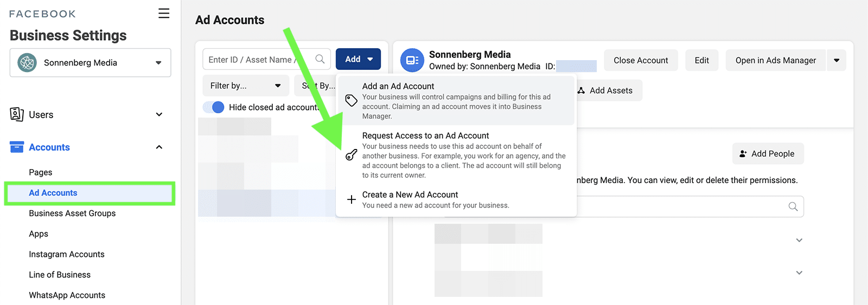Open WhatsApp Accounts in sidebar
The image size is (868, 305).
(x=67, y=295)
